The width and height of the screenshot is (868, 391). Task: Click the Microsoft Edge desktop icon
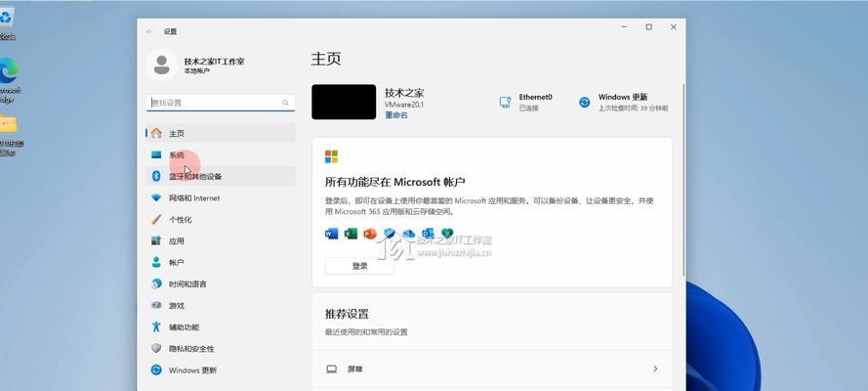coord(8,71)
